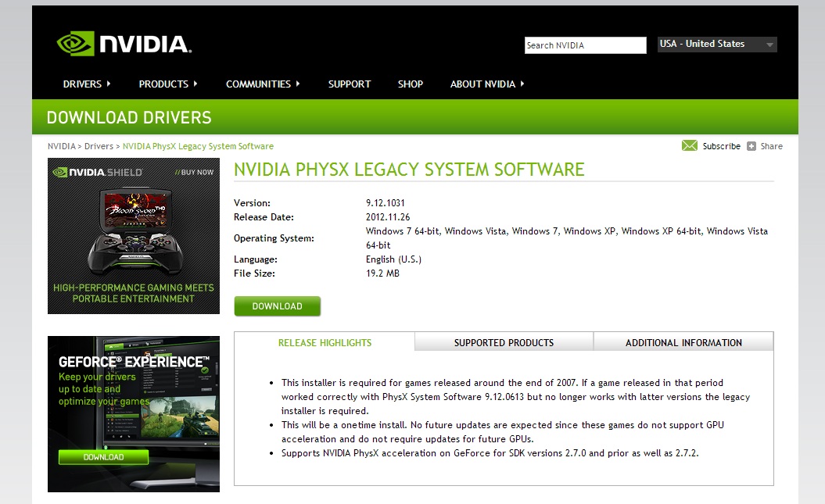Click the Windows 7 64-bit operating system list
Screen dimensions: 825x504
click(x=567, y=238)
